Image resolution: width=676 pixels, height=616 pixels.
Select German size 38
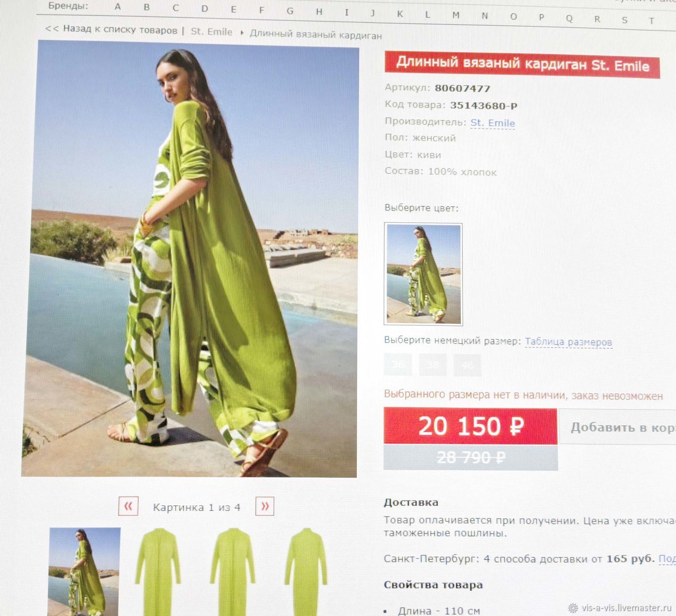[433, 364]
